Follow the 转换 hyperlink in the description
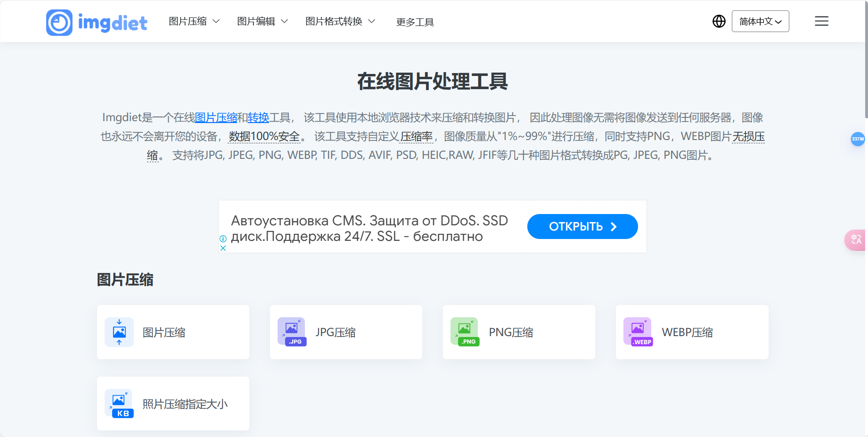868x437 pixels. coord(258,117)
